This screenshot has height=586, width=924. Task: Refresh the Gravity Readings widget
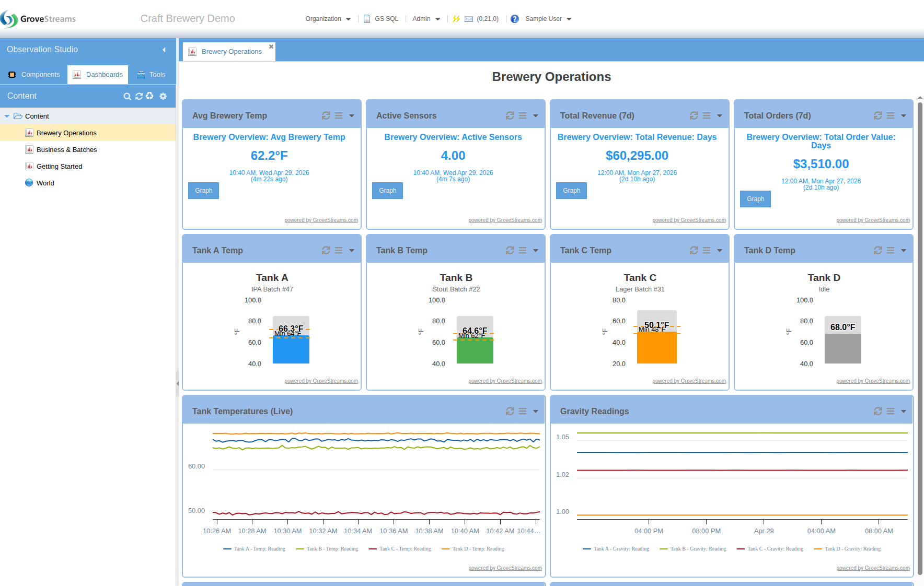pos(878,411)
